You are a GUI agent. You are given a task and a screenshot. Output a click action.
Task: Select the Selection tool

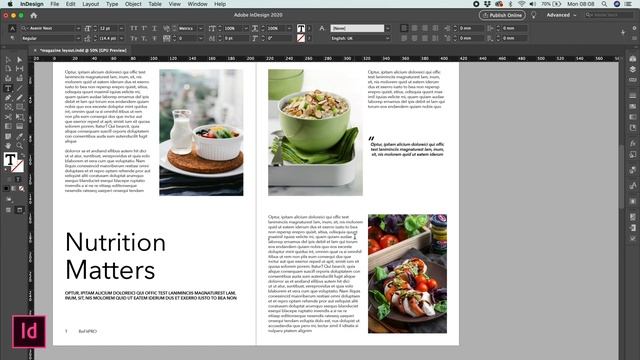[x=8, y=60]
